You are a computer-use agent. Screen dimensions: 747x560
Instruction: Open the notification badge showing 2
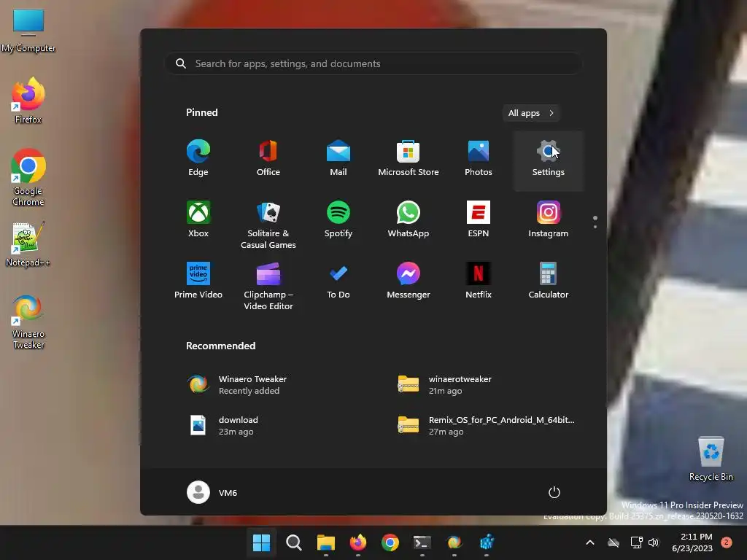pyautogui.click(x=727, y=542)
